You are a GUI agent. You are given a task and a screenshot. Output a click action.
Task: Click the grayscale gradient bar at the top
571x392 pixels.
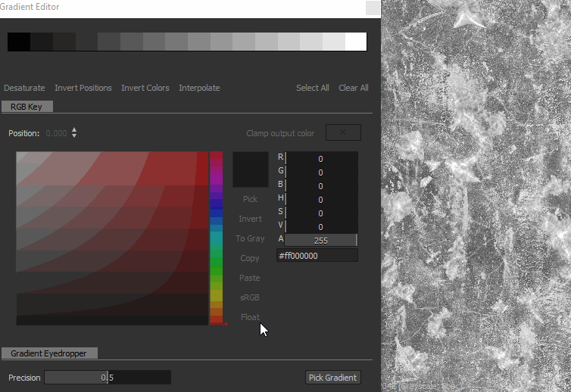tap(187, 42)
